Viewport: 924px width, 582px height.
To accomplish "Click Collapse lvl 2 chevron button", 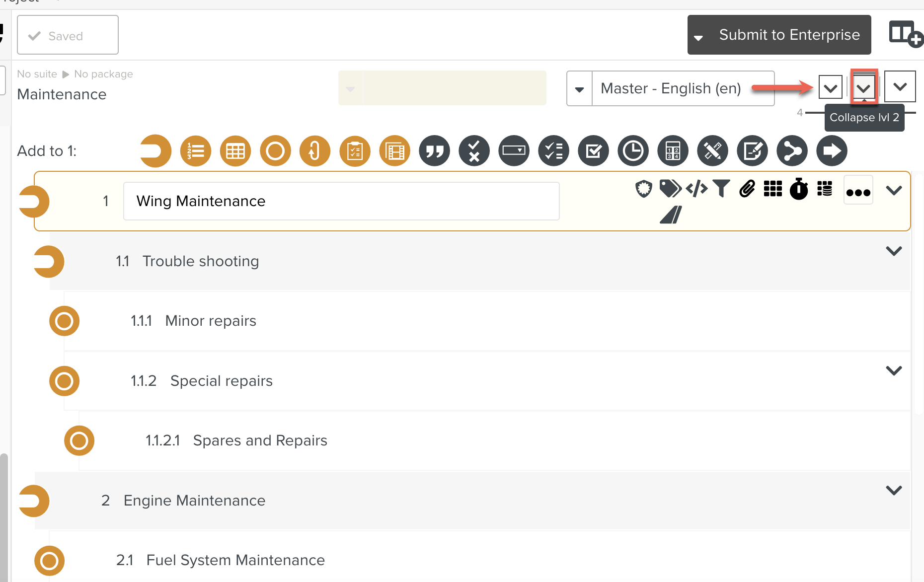I will coord(864,88).
